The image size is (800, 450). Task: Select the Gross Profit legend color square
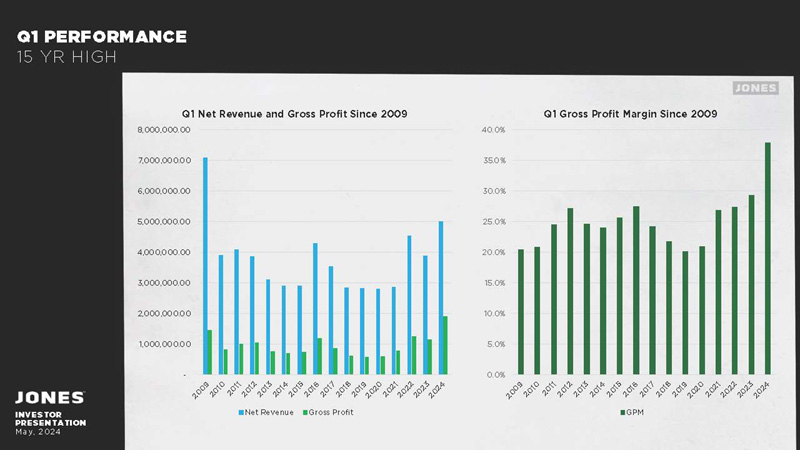pos(305,412)
